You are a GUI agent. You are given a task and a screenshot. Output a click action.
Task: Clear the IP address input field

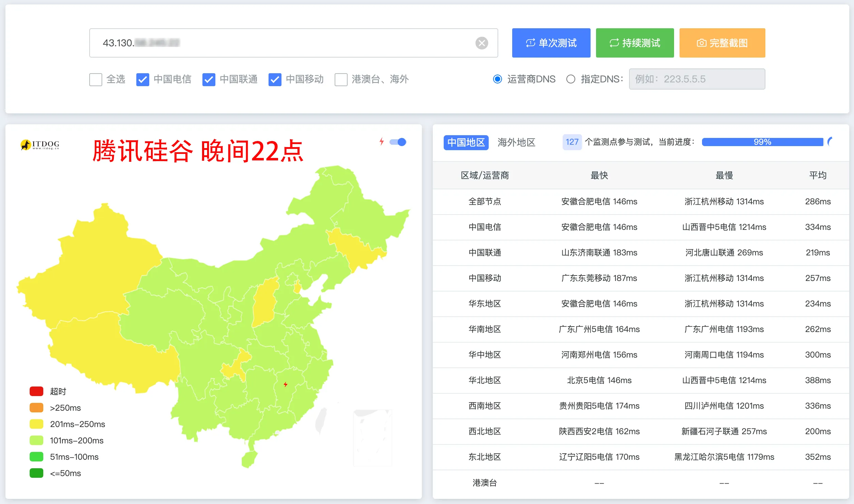pos(482,43)
